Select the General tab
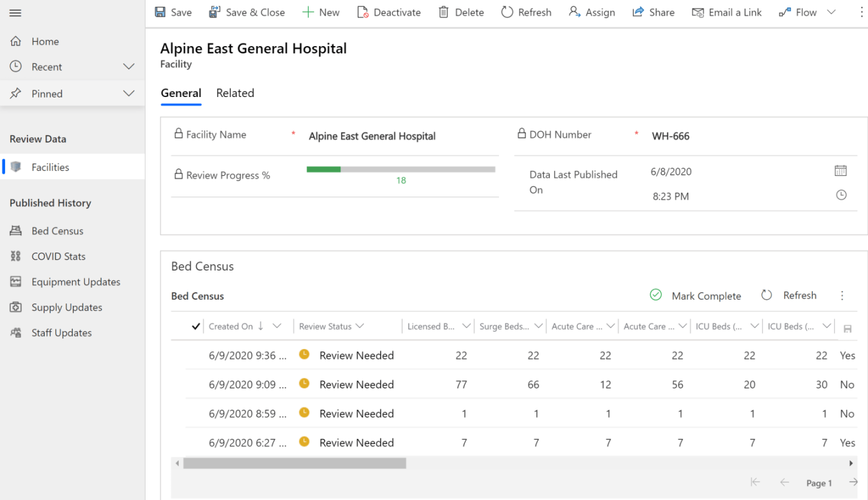 [x=181, y=93]
